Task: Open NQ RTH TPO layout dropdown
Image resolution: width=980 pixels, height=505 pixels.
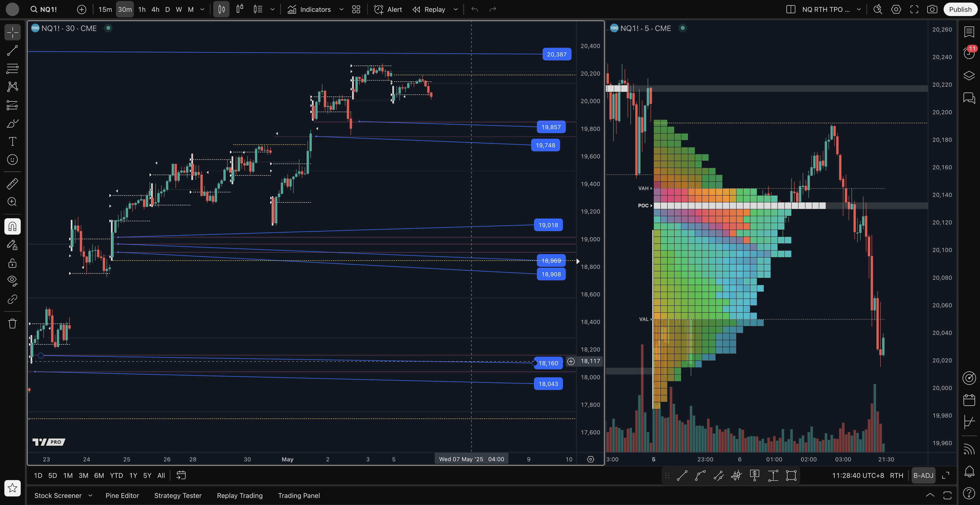Action: 859,9
